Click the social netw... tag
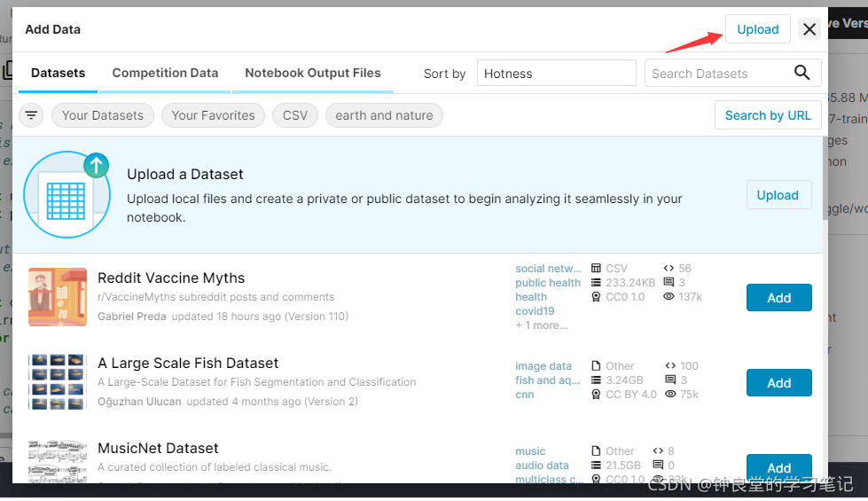 (x=548, y=269)
